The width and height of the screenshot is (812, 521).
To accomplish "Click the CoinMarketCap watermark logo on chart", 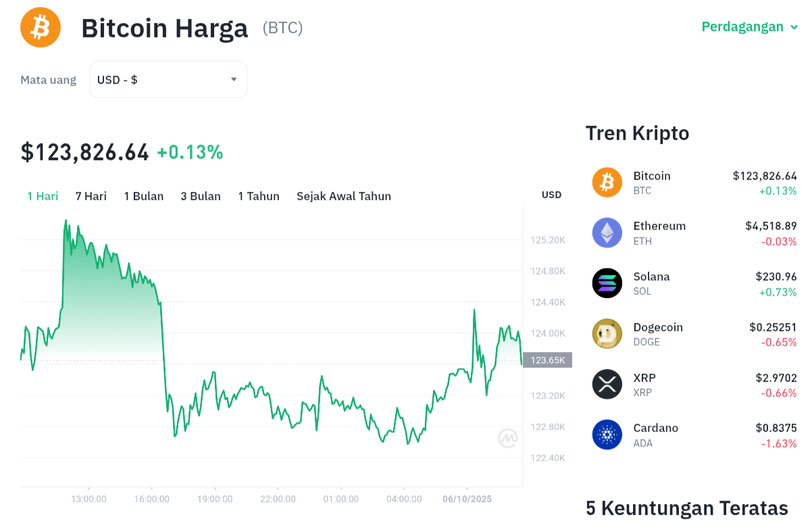I will tap(508, 439).
